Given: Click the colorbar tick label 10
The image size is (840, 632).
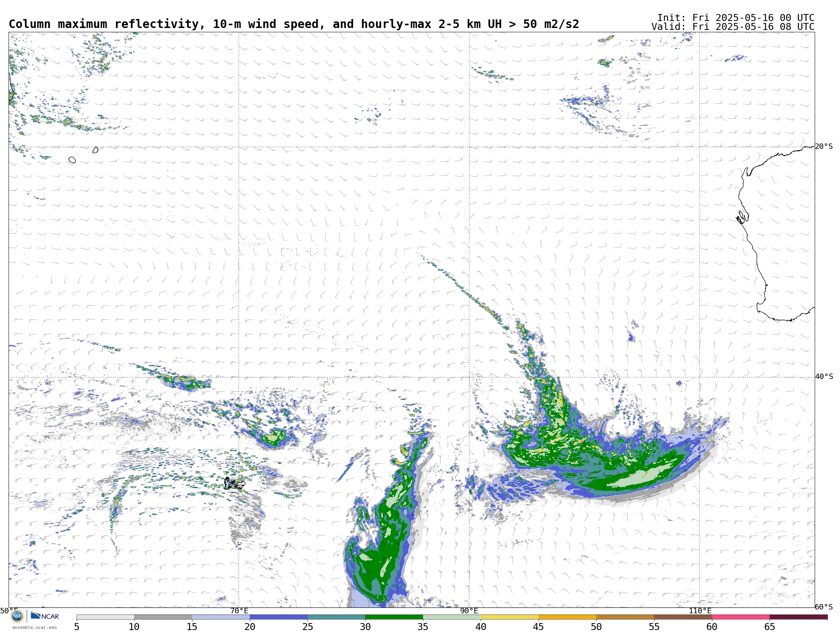Looking at the screenshot, I should [134, 627].
